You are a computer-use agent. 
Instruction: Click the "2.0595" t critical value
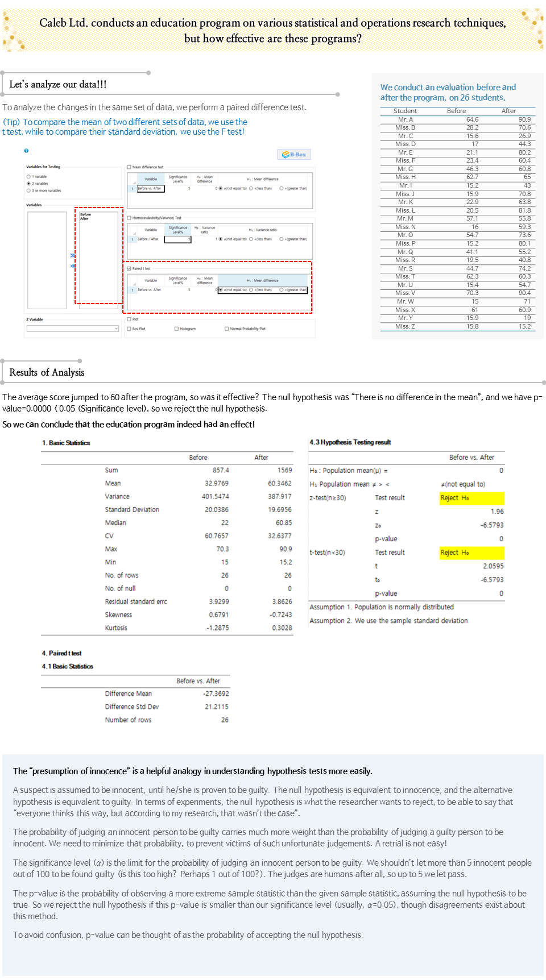(x=493, y=566)
